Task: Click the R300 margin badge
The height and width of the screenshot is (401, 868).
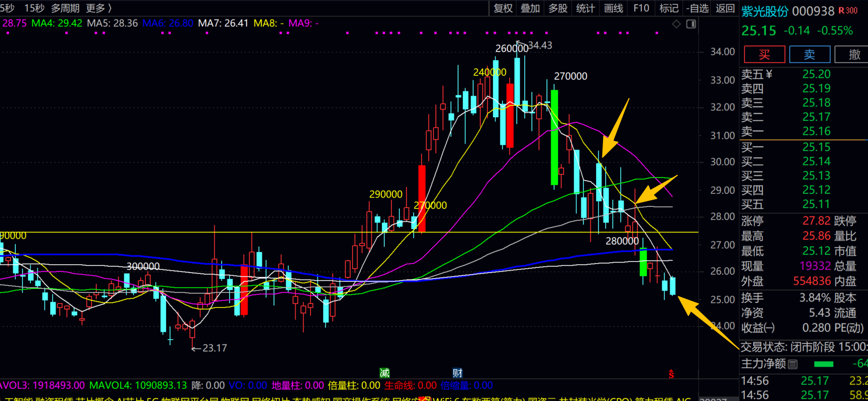Action: coord(848,11)
